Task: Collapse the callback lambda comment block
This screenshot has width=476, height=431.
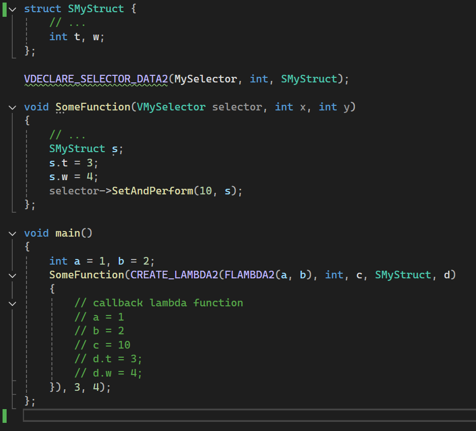Action: (12, 304)
